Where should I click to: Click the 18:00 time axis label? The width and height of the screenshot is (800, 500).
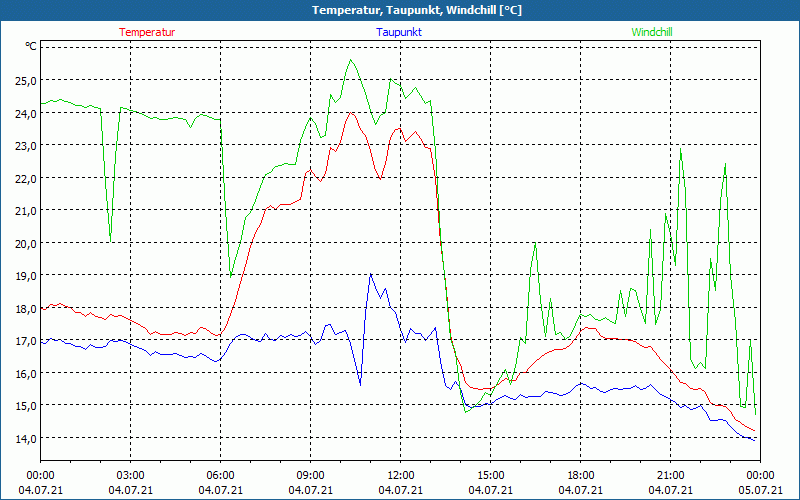point(581,476)
